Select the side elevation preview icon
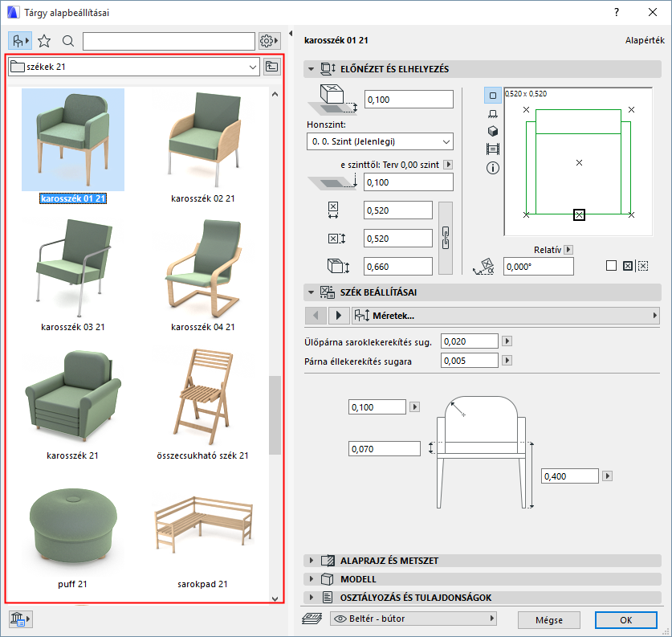This screenshot has width=672, height=637. pyautogui.click(x=493, y=115)
